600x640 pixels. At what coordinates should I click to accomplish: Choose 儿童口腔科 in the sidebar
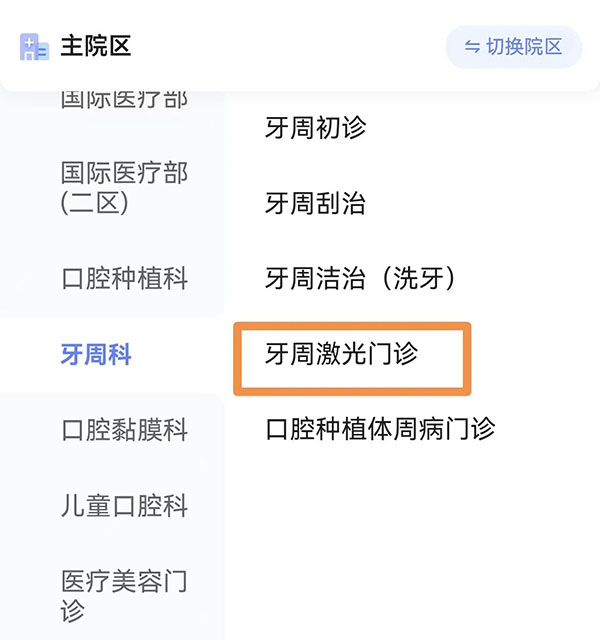pos(124,506)
